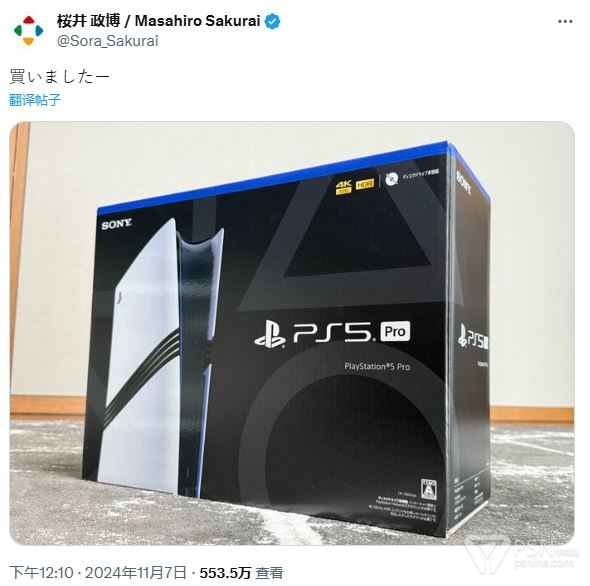Select the tweet text 買いましたー
Image resolution: width=590 pixels, height=586 pixels.
point(59,77)
